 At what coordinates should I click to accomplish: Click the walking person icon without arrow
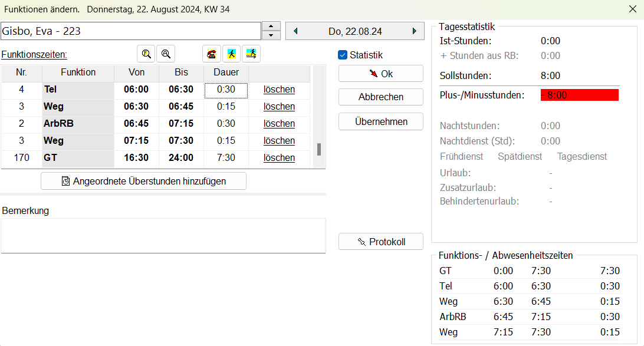coord(231,54)
